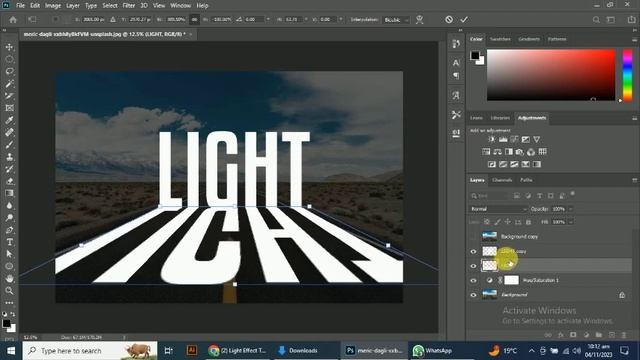
Task: Select the Move tool
Action: coord(9,47)
